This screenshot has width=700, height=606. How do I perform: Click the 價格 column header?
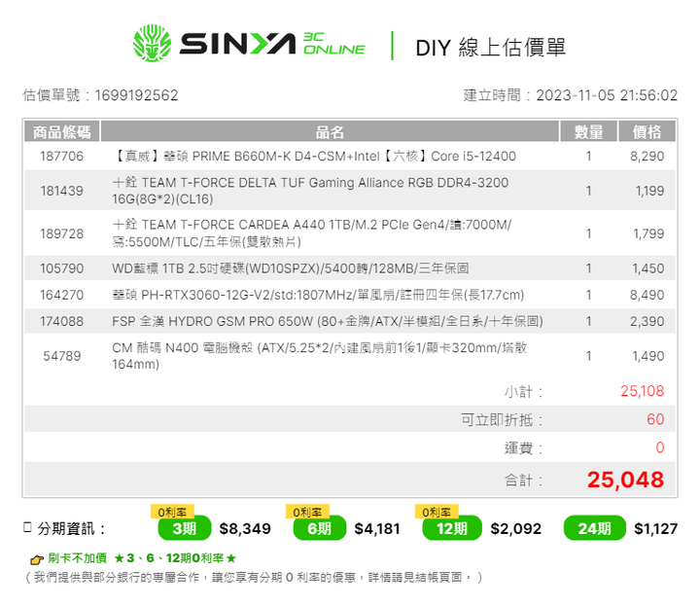click(x=647, y=131)
